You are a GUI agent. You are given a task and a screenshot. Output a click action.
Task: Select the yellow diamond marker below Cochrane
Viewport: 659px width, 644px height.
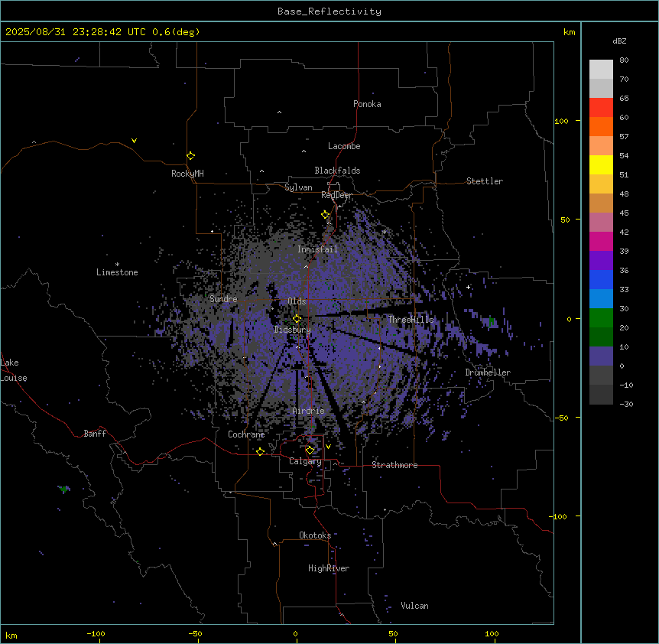[x=260, y=452]
